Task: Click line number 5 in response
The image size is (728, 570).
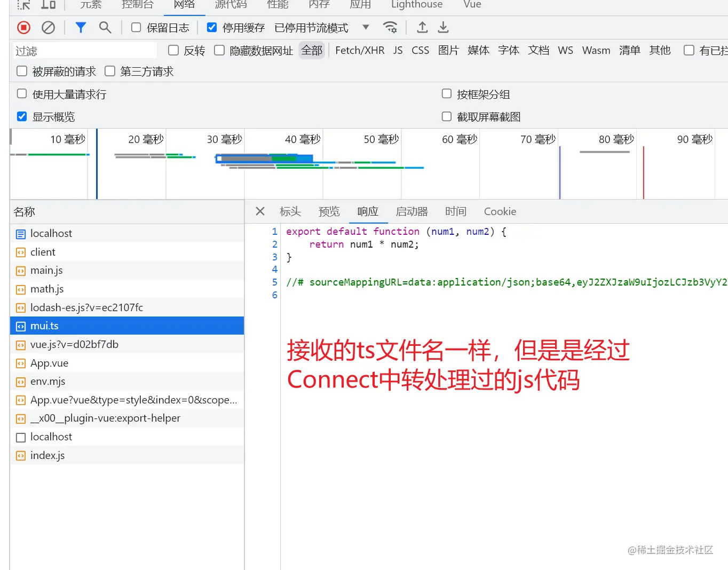Action: click(x=274, y=282)
